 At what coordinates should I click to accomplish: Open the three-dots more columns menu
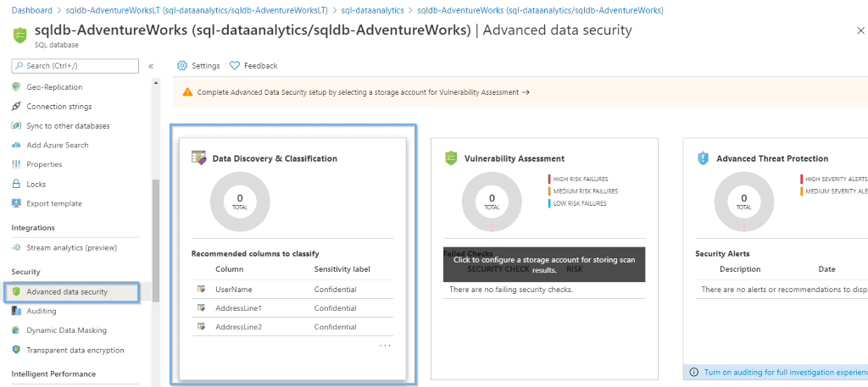[x=386, y=346]
